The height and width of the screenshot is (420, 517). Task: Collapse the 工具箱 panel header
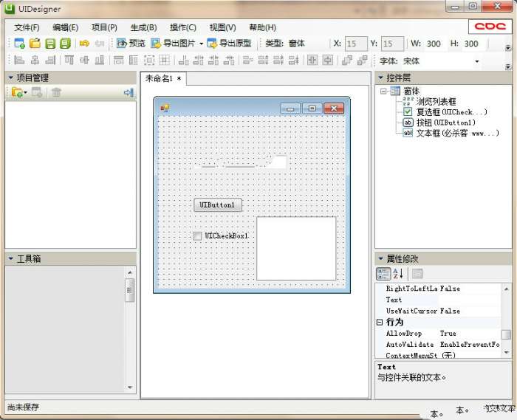[10, 259]
